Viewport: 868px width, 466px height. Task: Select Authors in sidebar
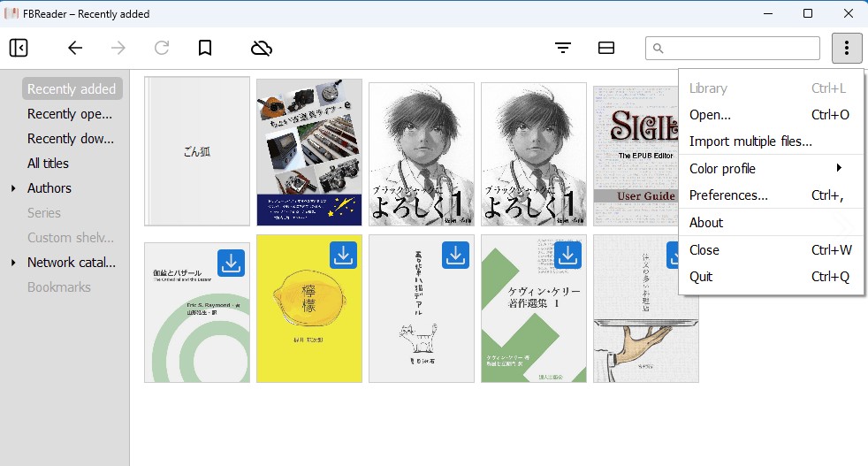point(49,188)
